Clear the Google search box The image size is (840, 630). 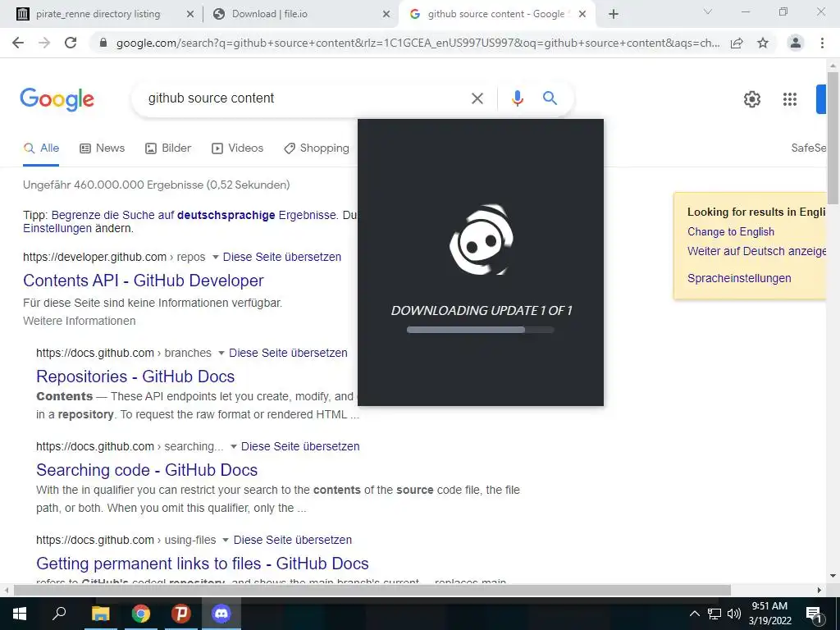(x=477, y=98)
